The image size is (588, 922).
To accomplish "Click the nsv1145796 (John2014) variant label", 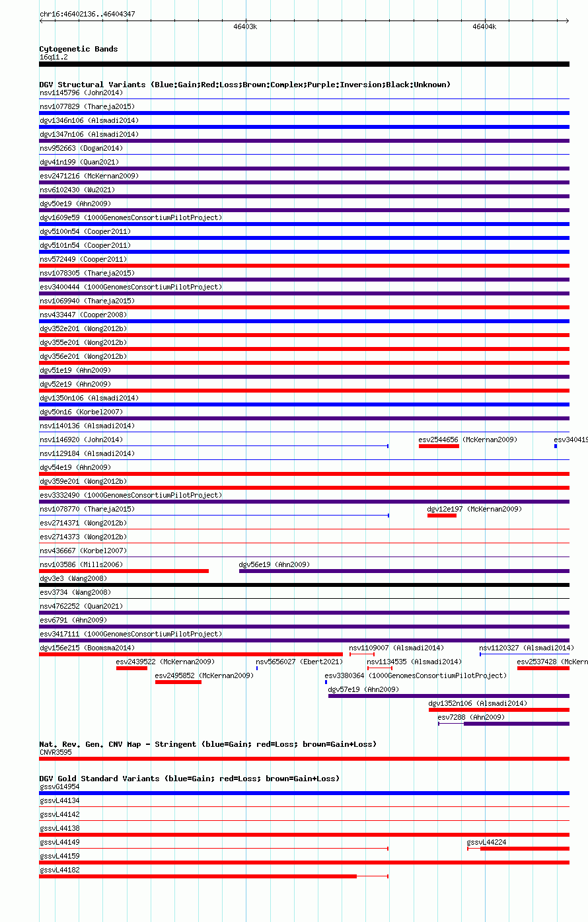I will tap(81, 93).
